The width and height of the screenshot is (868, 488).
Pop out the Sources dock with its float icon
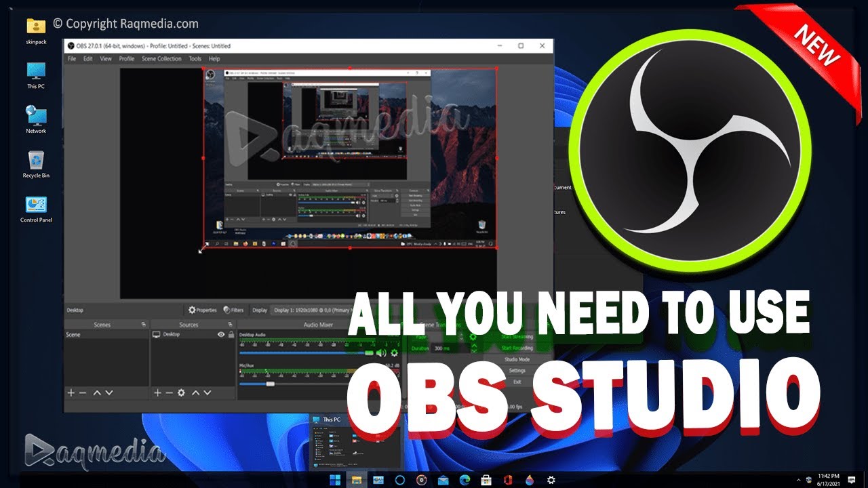tap(229, 325)
